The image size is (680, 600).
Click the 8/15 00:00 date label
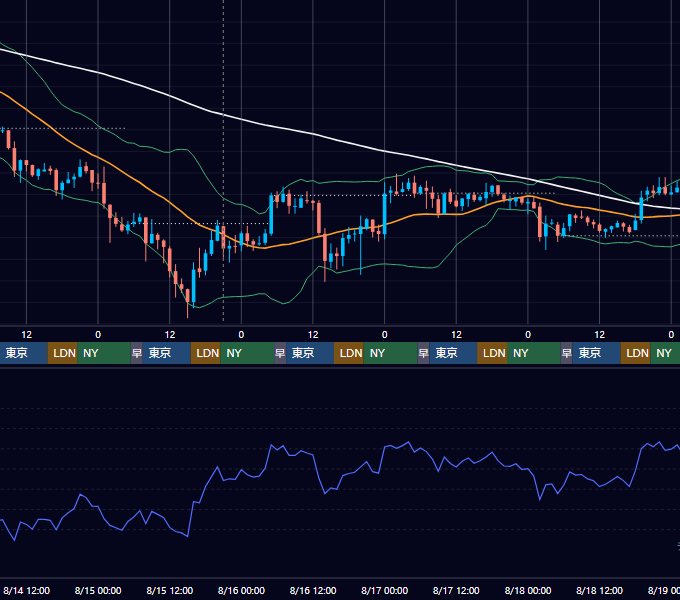[x=98, y=590]
